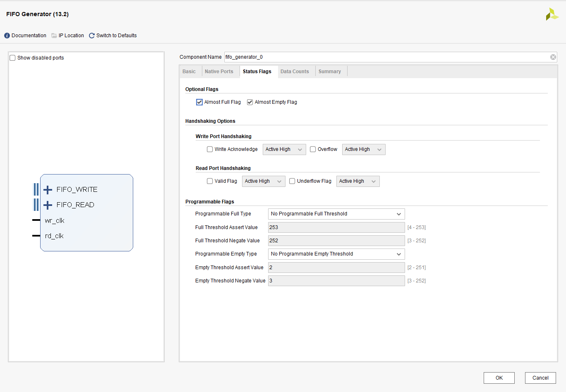Click the wr_clk pin line
Viewport: 566px width, 392px height.
coord(36,220)
